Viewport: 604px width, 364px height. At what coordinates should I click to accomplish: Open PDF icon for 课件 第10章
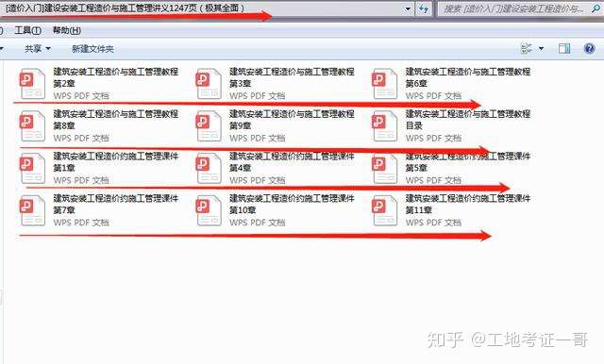click(x=209, y=210)
